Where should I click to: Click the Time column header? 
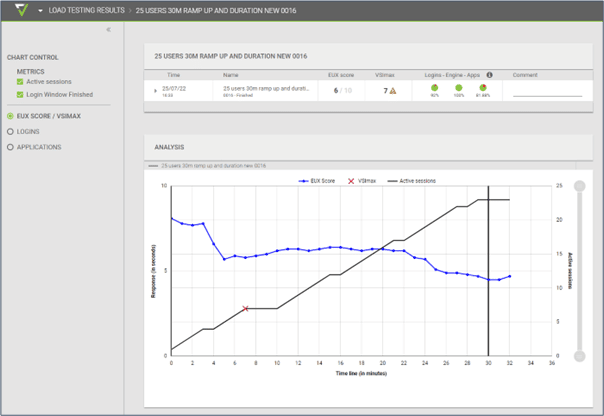[x=173, y=75]
